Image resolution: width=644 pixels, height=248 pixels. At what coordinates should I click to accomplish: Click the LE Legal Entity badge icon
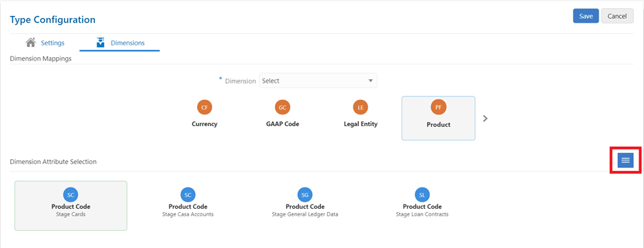(x=361, y=107)
